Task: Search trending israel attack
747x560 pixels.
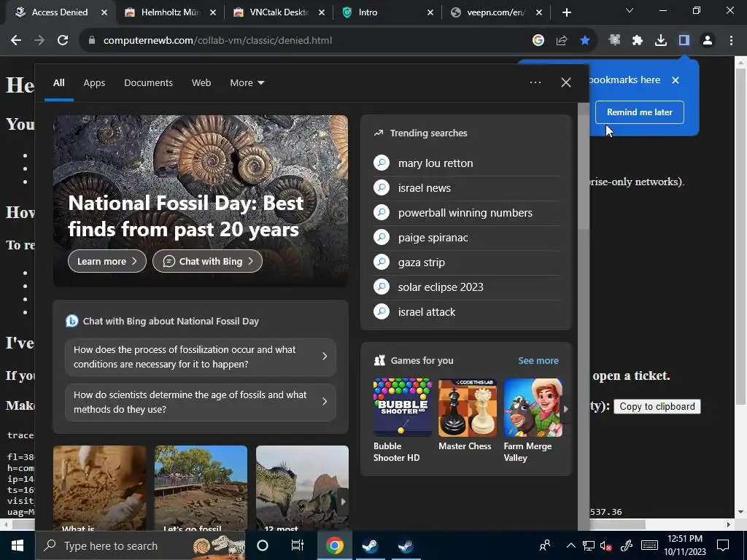Action: tap(466, 312)
